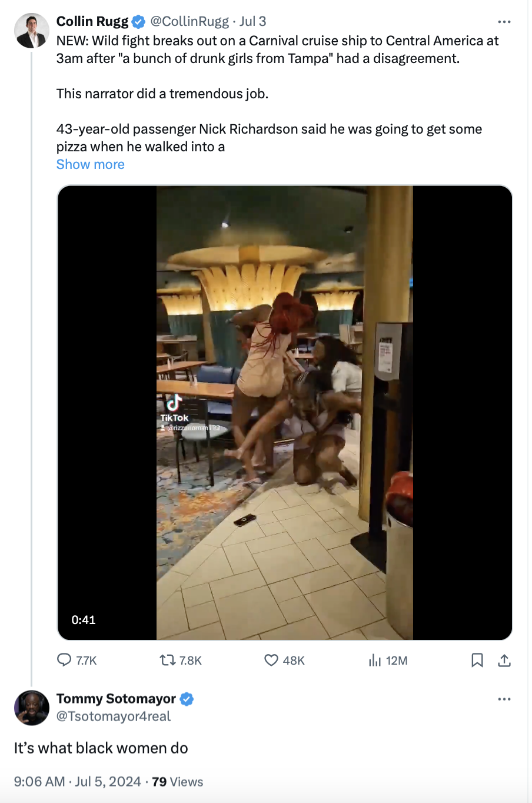
Task: Open Tommy Sotomayor's profile picture
Action: pyautogui.click(x=32, y=708)
